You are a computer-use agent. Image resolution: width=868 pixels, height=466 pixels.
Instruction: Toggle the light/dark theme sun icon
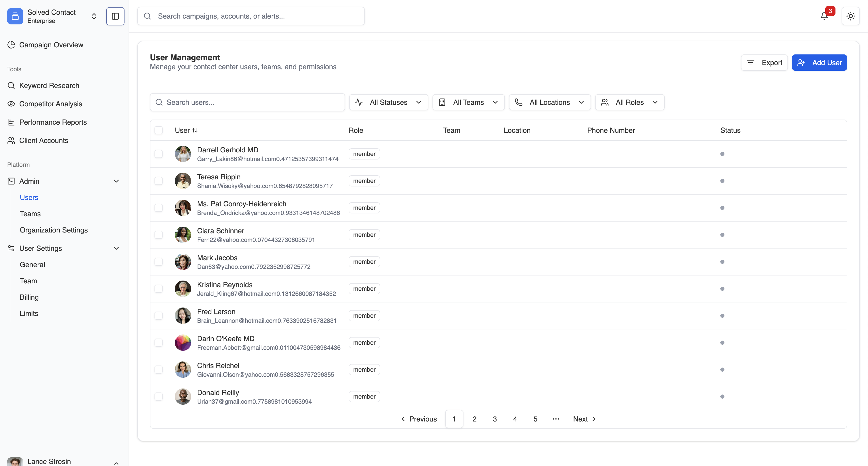click(850, 16)
